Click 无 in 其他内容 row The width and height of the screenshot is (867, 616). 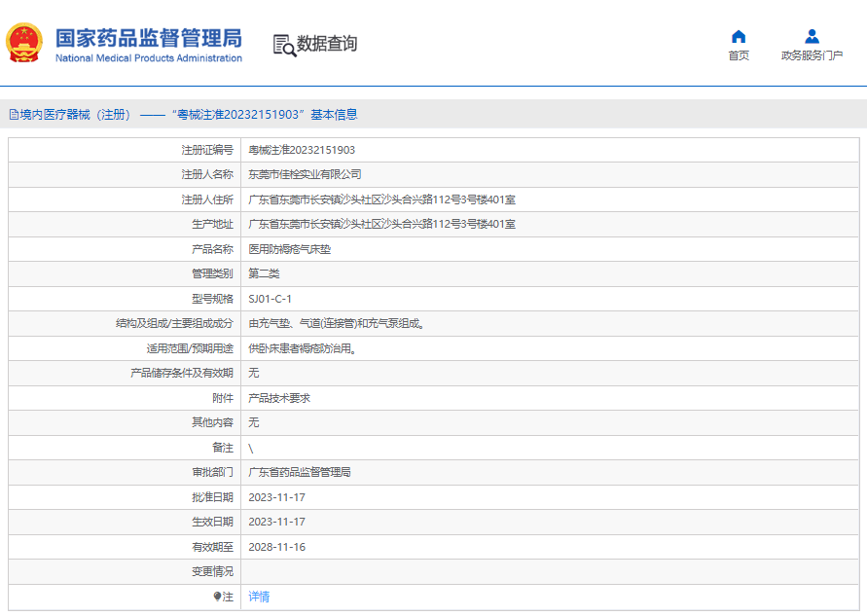coord(253,422)
